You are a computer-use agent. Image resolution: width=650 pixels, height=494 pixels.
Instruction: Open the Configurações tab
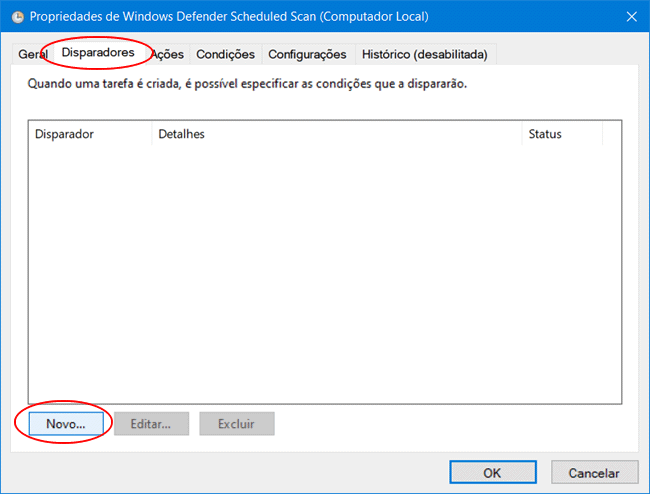coord(307,54)
